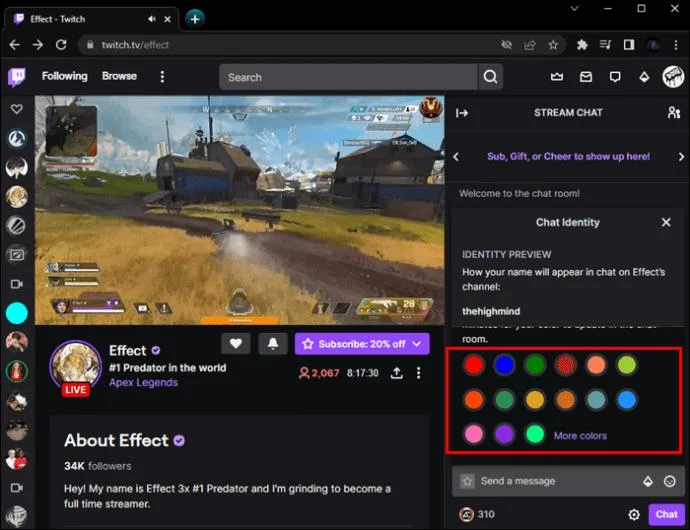Select the hot pink color swatch

[474, 434]
